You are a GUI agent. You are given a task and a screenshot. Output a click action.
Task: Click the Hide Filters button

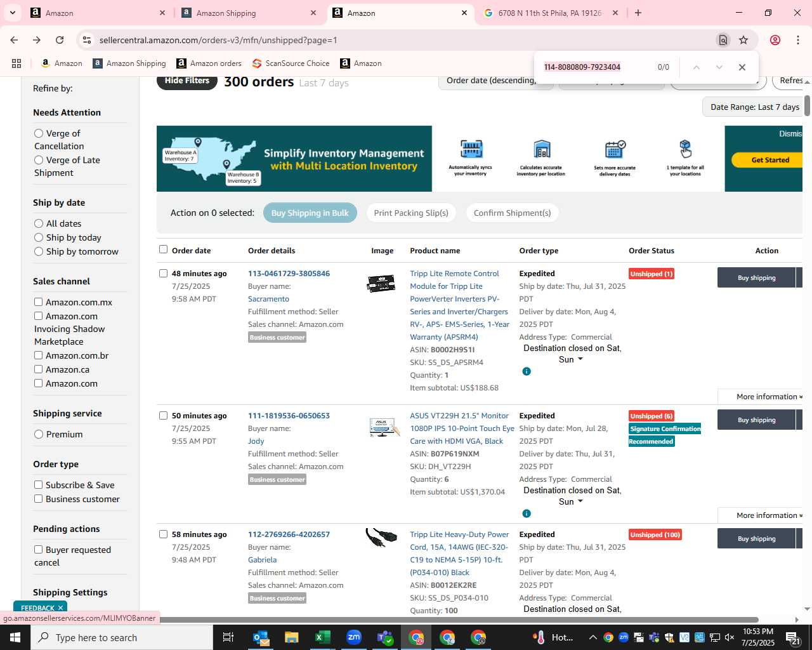click(187, 81)
